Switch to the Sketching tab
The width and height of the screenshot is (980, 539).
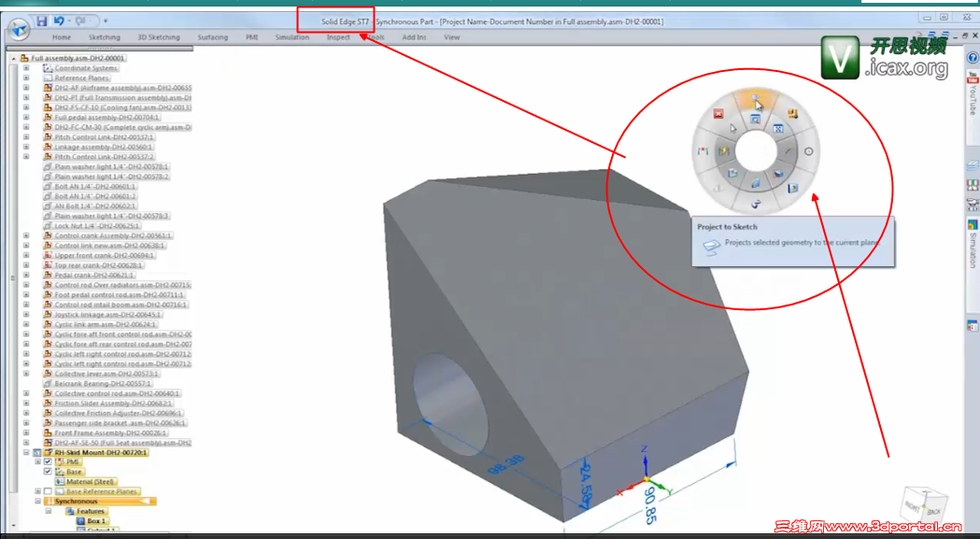tap(105, 37)
